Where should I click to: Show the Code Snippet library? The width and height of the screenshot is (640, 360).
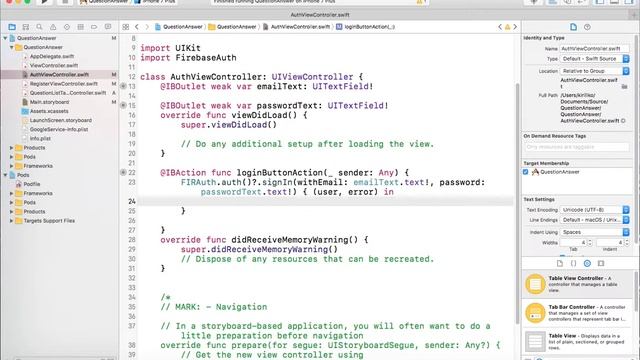(x=573, y=263)
